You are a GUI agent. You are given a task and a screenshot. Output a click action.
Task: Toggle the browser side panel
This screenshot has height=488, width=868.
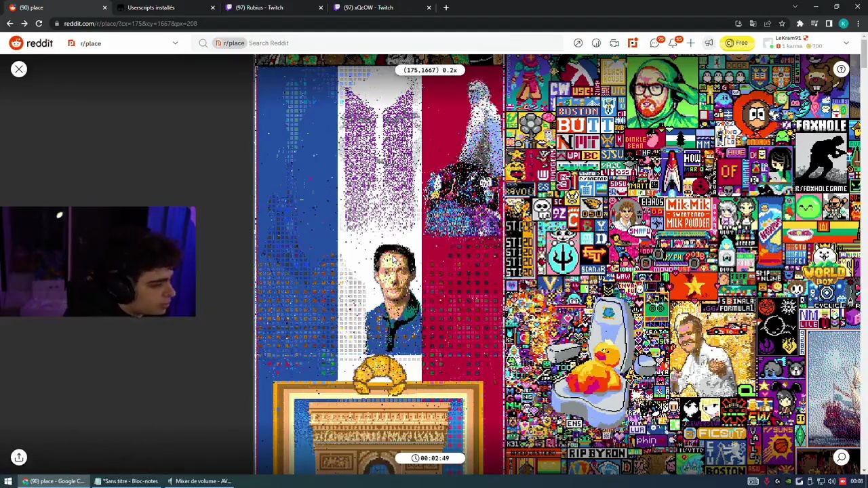[x=829, y=24]
